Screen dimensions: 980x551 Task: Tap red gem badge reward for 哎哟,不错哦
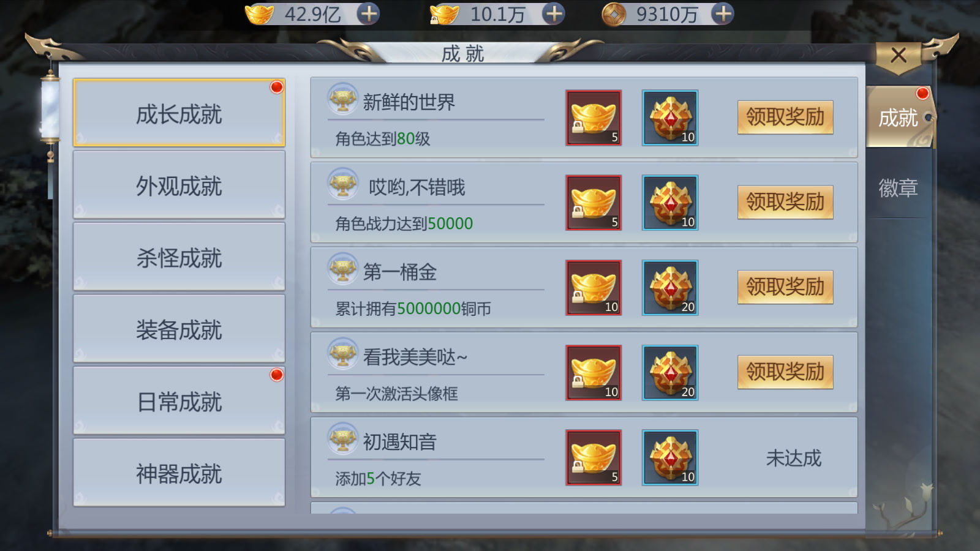pyautogui.click(x=670, y=203)
